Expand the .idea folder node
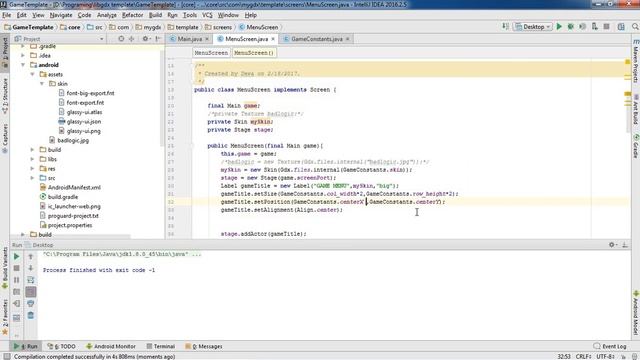The height and width of the screenshot is (360, 640). (23, 56)
